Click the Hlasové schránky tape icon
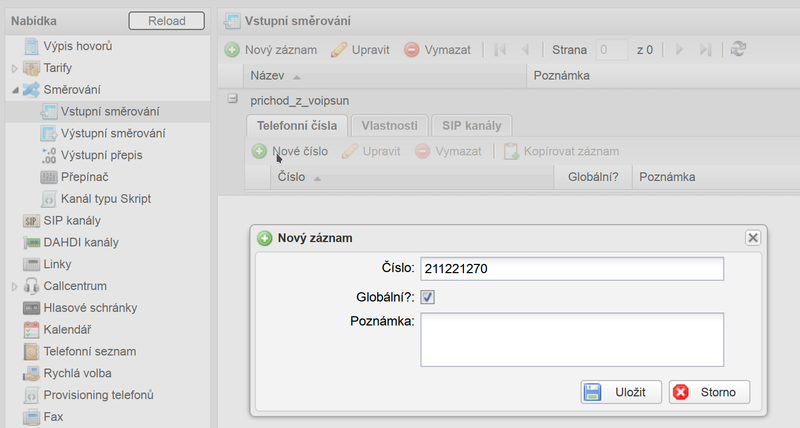The width and height of the screenshot is (800, 428). [x=31, y=308]
